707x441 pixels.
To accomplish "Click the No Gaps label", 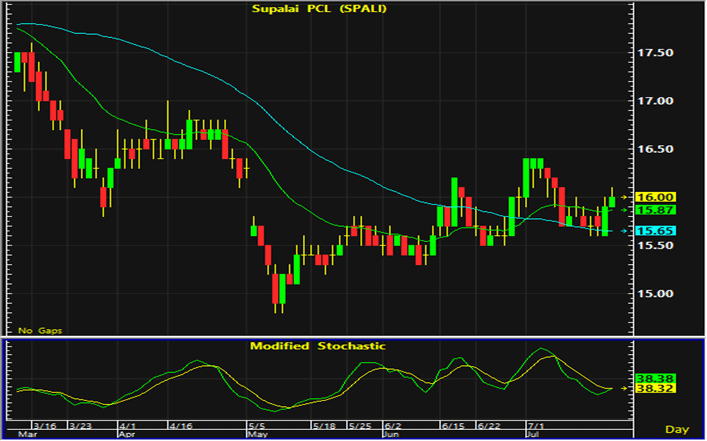I will point(40,331).
